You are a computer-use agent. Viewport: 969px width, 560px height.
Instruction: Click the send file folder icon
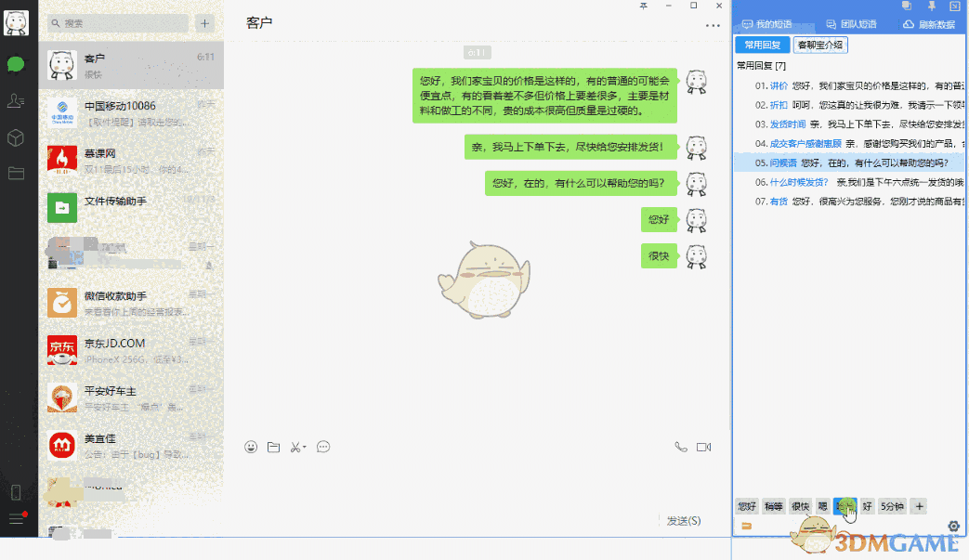pos(272,447)
